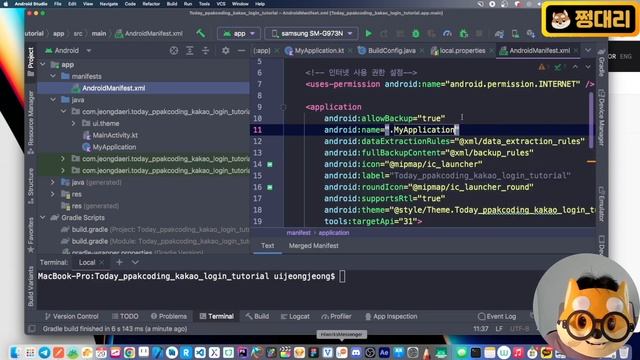Viewport: 640px width, 360px height.
Task: Open Build Variants side tab
Action: tap(31, 287)
